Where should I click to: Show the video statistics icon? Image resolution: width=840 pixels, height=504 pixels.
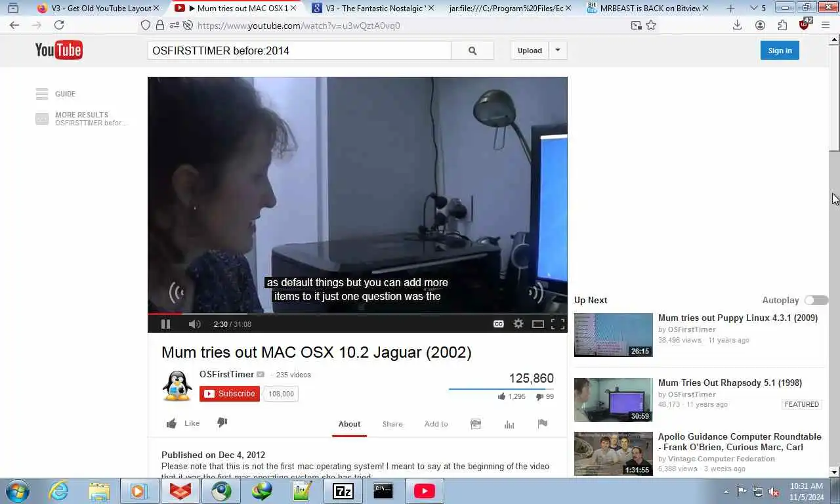(x=509, y=424)
